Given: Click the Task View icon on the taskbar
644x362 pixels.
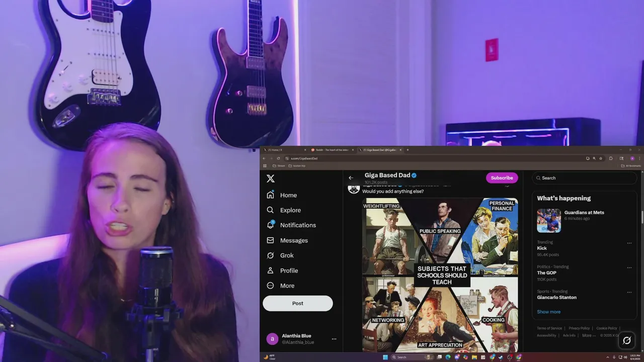Looking at the screenshot, I should [439, 357].
